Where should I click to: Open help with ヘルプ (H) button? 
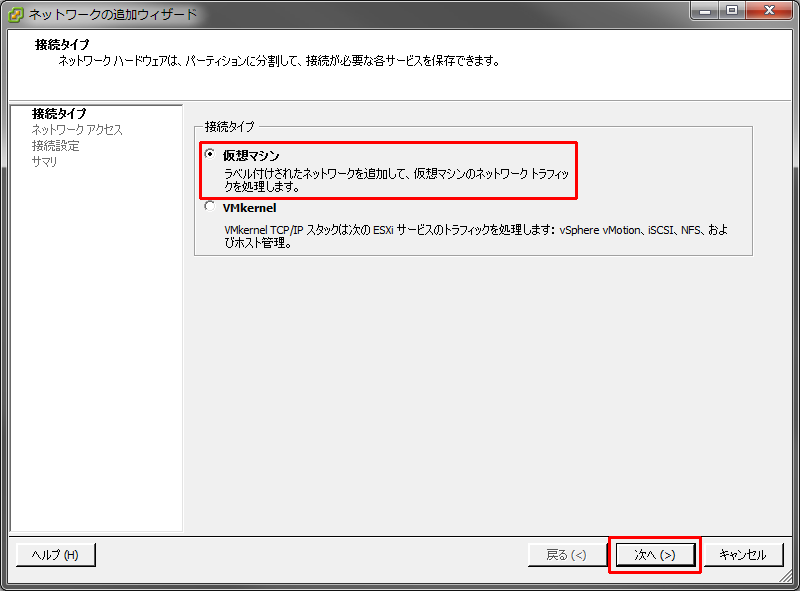(56, 555)
